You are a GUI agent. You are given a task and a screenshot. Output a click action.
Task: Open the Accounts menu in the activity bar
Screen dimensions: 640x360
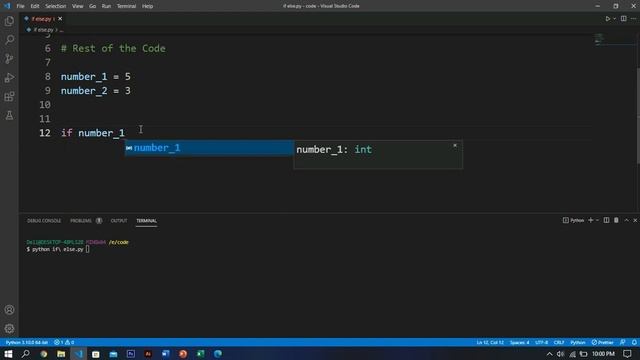(9, 310)
